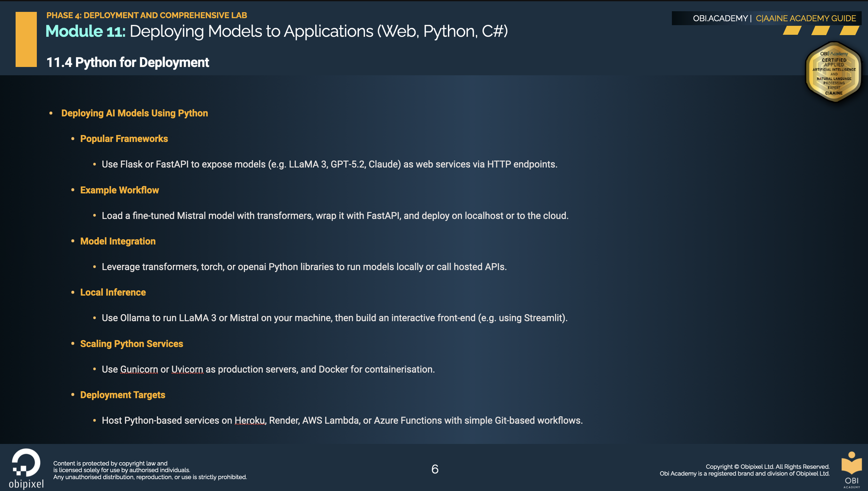
Task: Click the OBI.ACADEMY header label
Action: (x=720, y=18)
